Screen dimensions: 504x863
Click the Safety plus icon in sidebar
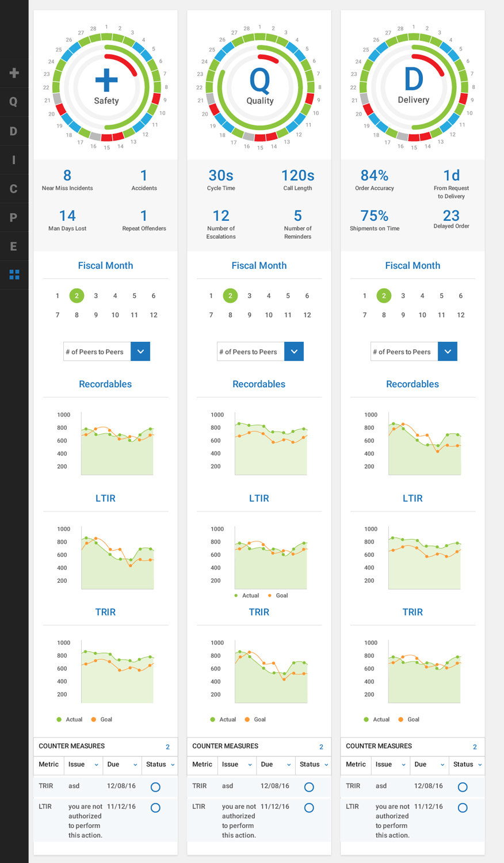[14, 73]
